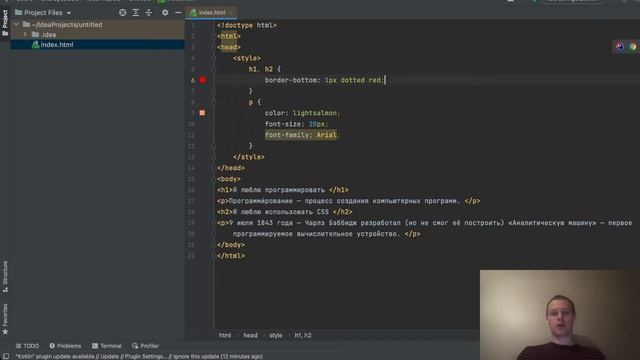
Task: Click the h1, h2 breadcrumb
Action: point(303,335)
